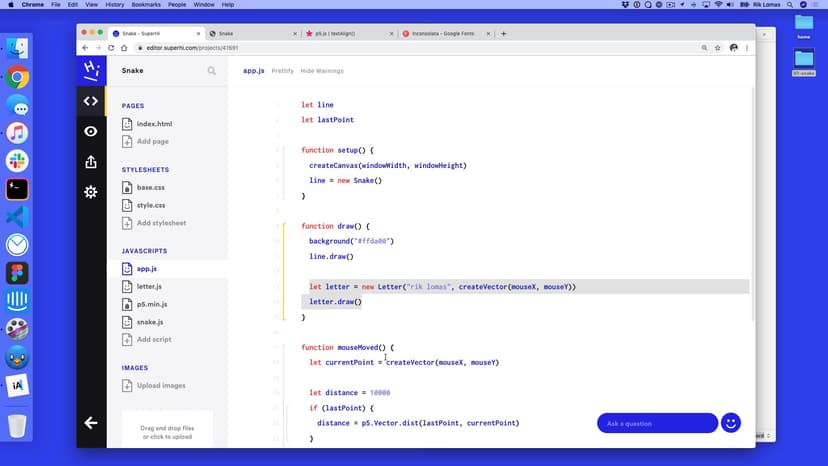828x466 pixels.
Task: Open project settings gear icon
Action: (x=91, y=192)
